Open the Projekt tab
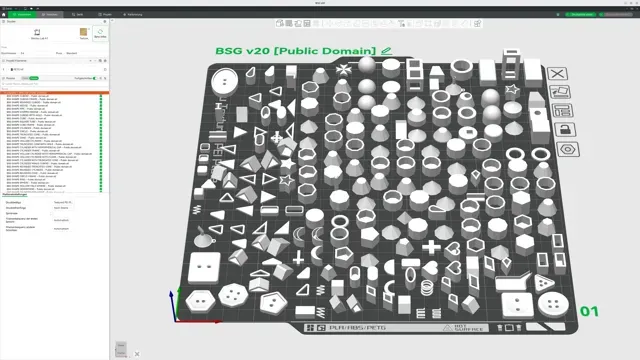The image size is (640, 360). pyautogui.click(x=105, y=14)
